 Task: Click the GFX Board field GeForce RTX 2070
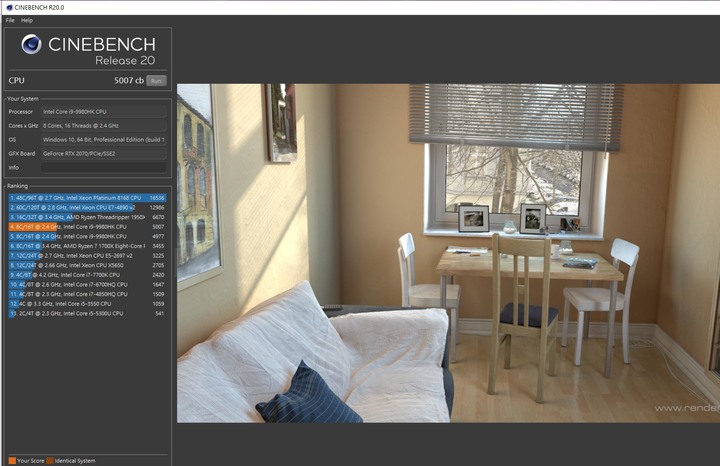click(104, 154)
